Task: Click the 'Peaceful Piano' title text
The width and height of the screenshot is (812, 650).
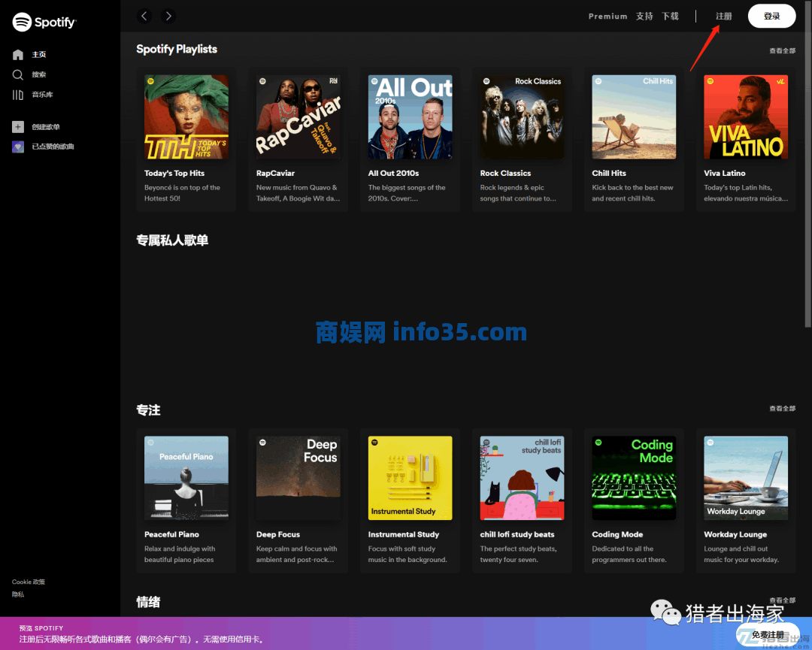Action: pos(172,534)
